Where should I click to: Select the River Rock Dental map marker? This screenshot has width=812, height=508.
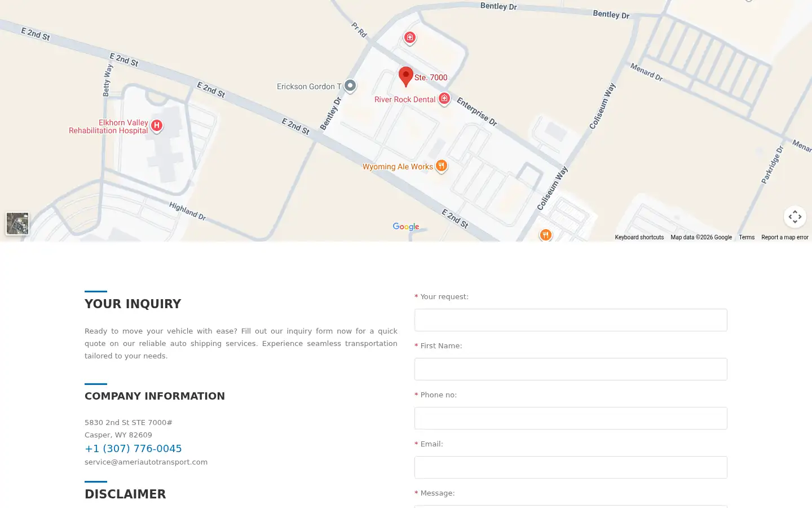click(444, 99)
